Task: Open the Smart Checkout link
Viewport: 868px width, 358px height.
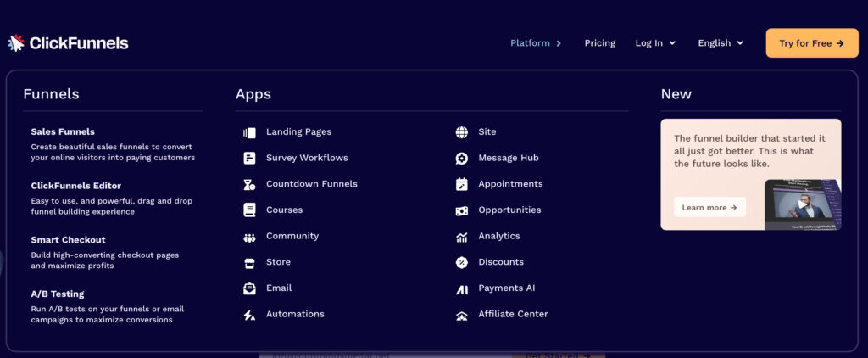Action: (68, 239)
